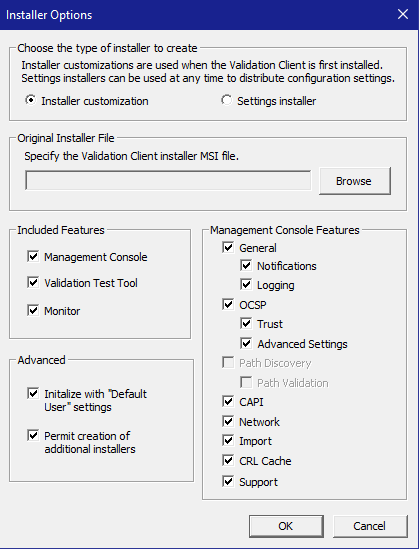The height and width of the screenshot is (549, 419).
Task: Click the MSI file path field
Action: [168, 181]
